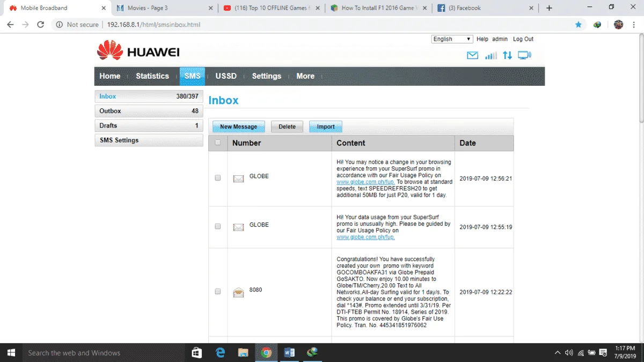Viewport: 644px width, 362px height.
Task: Check the 8080 message checkbox
Action: pyautogui.click(x=217, y=291)
